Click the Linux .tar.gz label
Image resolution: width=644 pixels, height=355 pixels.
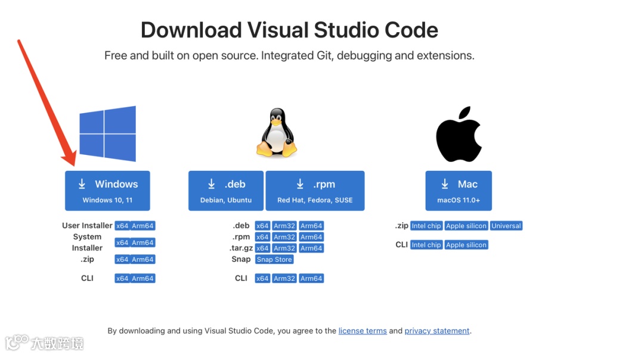[241, 248]
